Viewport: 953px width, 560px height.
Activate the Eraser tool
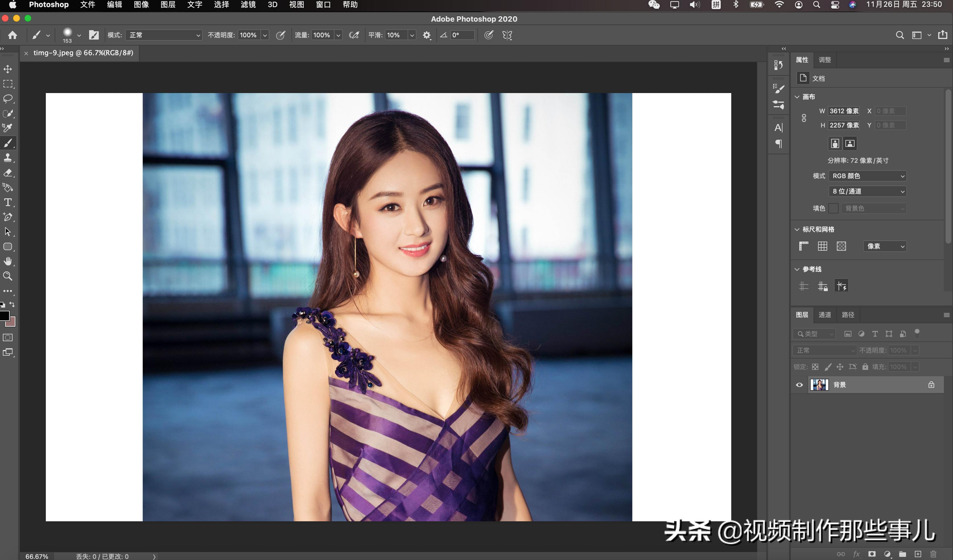[x=8, y=173]
